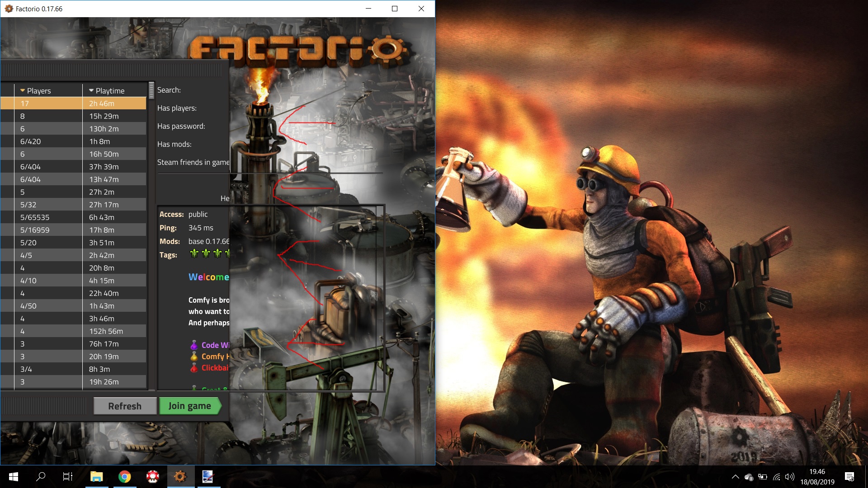868x488 pixels.
Task: Select the server with 3h 46m playtime
Action: [73, 319]
